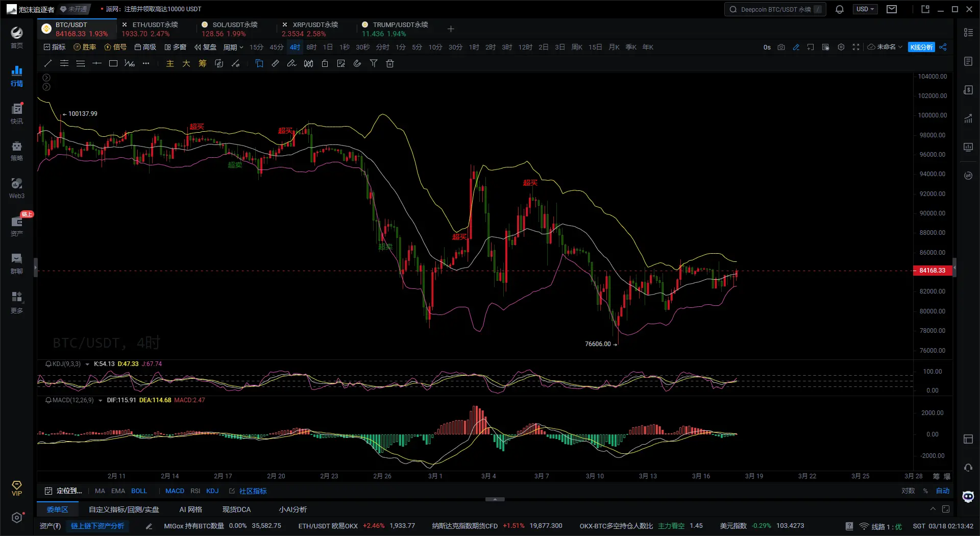Open the 社区指标 link
This screenshot has height=536, width=980.
point(253,491)
